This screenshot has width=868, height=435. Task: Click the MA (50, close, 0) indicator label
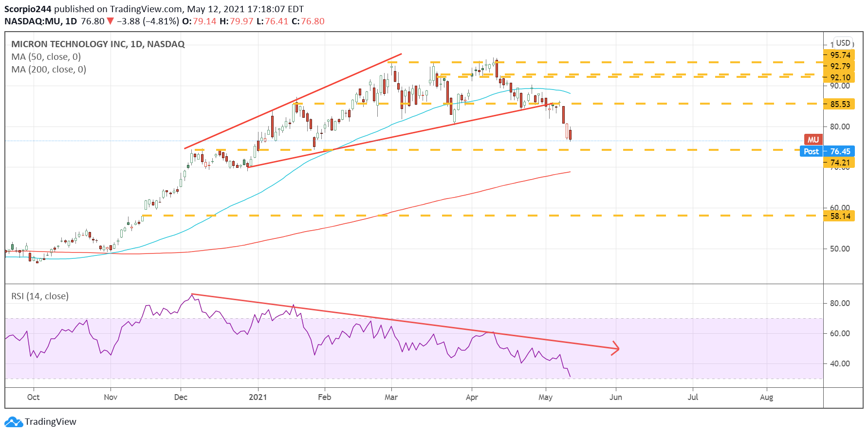pos(46,57)
